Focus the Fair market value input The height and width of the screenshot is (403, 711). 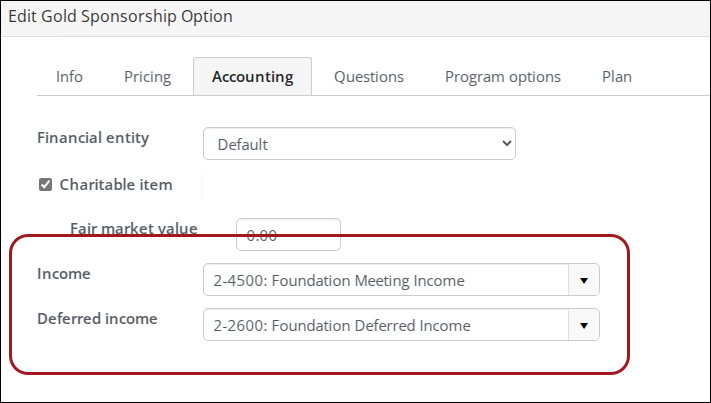point(288,235)
